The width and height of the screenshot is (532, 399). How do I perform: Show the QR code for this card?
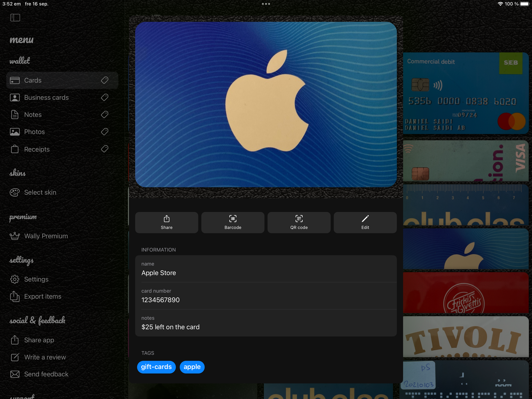[299, 223]
